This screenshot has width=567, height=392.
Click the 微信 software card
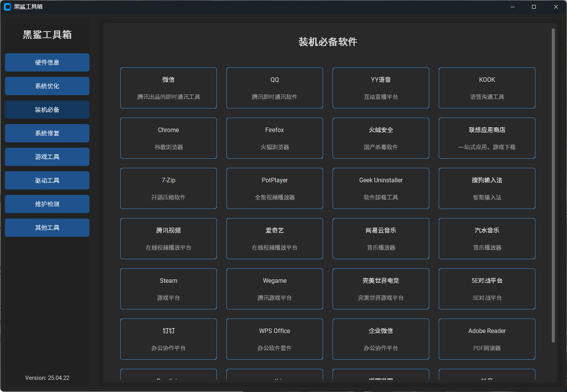click(169, 88)
